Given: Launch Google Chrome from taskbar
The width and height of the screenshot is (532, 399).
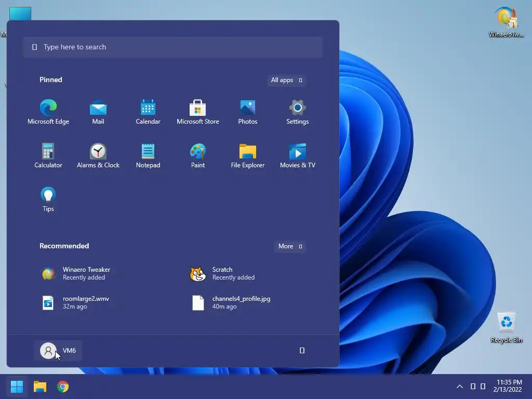Looking at the screenshot, I should 63,387.
